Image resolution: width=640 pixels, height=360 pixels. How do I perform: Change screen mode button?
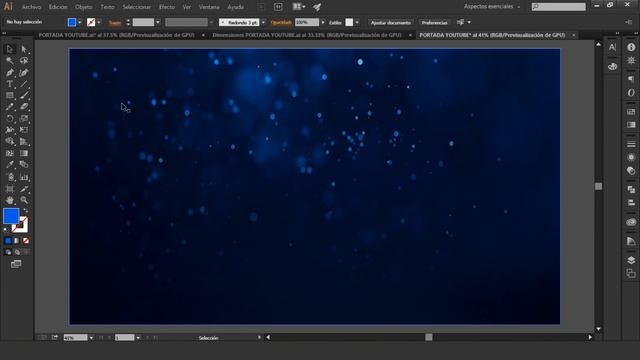coord(16,264)
